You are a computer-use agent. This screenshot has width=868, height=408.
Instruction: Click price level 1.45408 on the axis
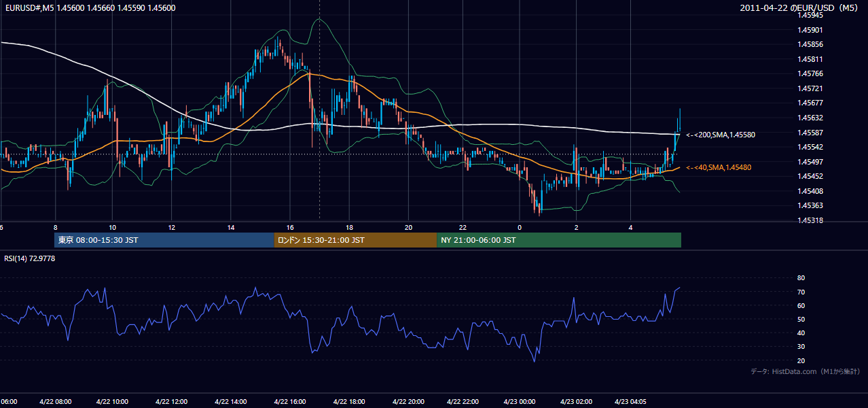click(x=810, y=191)
